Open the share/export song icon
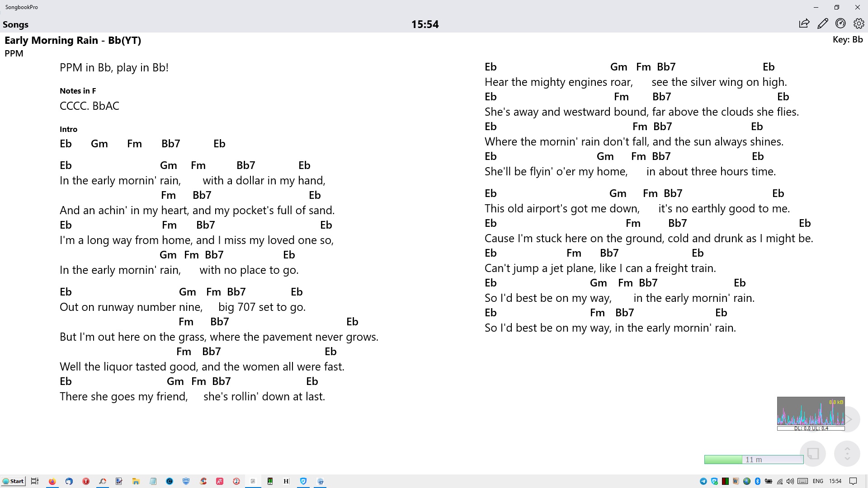868x488 pixels. click(x=804, y=24)
